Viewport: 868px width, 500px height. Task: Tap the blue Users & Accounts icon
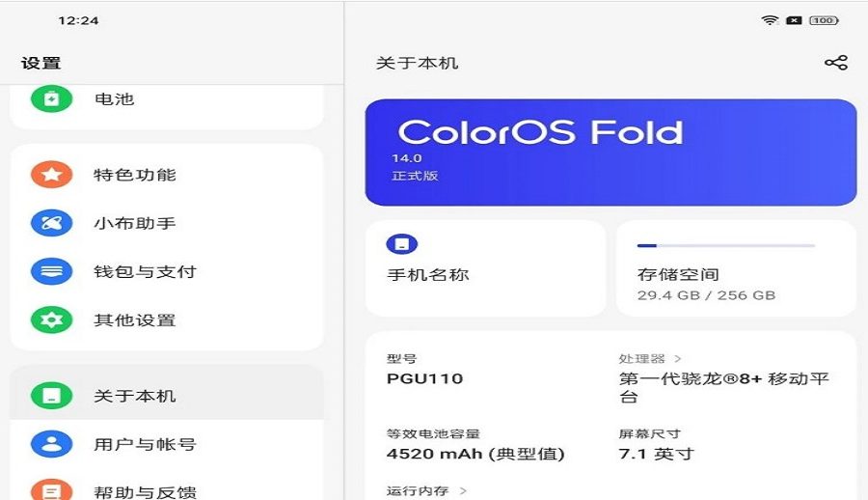point(51,444)
